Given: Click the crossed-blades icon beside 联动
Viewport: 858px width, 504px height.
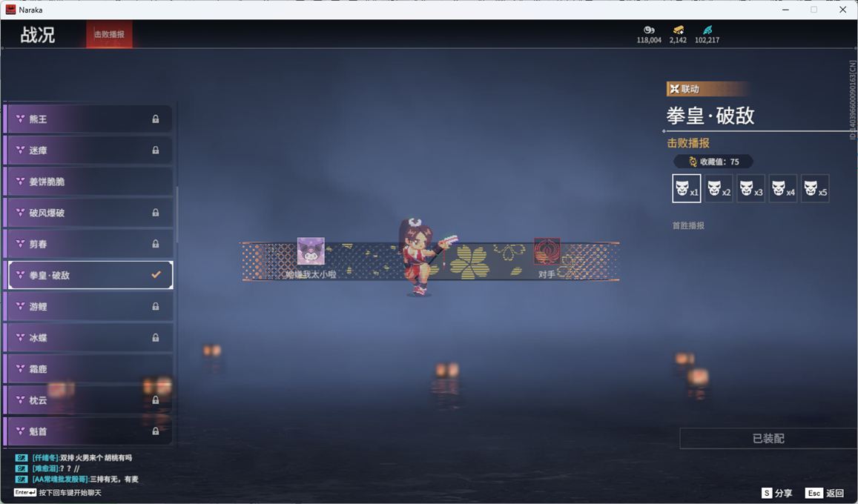Looking at the screenshot, I should tap(675, 89).
